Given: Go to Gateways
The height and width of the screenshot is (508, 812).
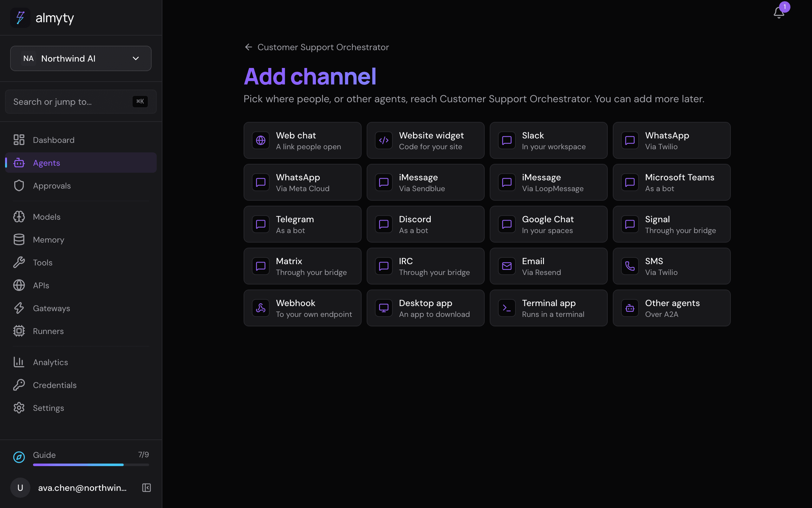Looking at the screenshot, I should tap(81, 308).
